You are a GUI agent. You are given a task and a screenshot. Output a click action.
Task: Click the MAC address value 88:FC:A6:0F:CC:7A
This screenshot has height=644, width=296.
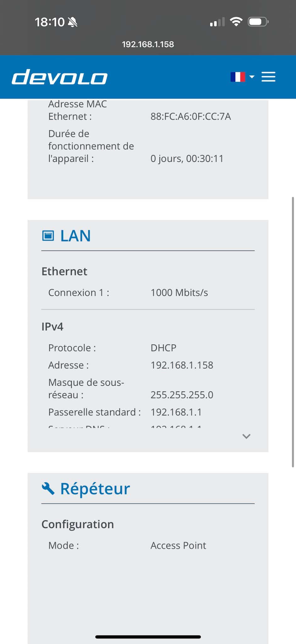point(191,117)
